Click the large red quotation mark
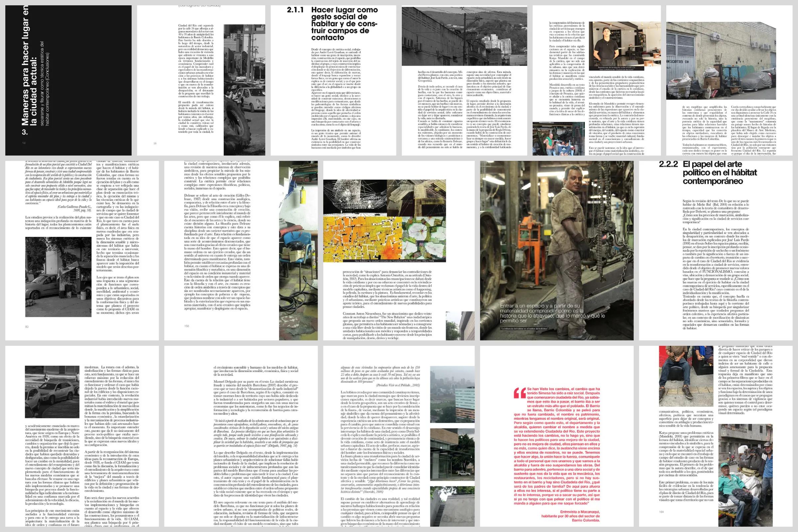This screenshot has height=532, width=798. (519, 393)
